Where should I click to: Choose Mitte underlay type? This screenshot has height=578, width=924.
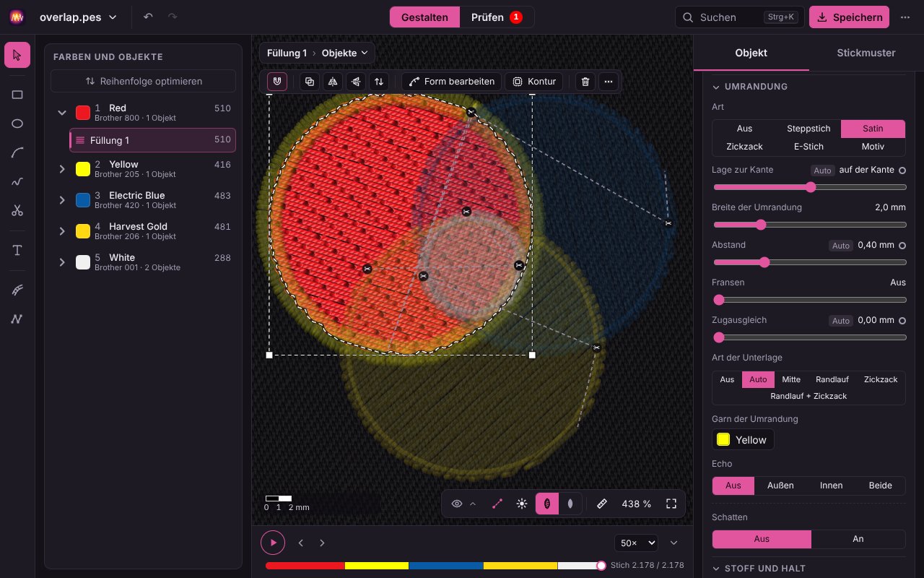tap(791, 379)
